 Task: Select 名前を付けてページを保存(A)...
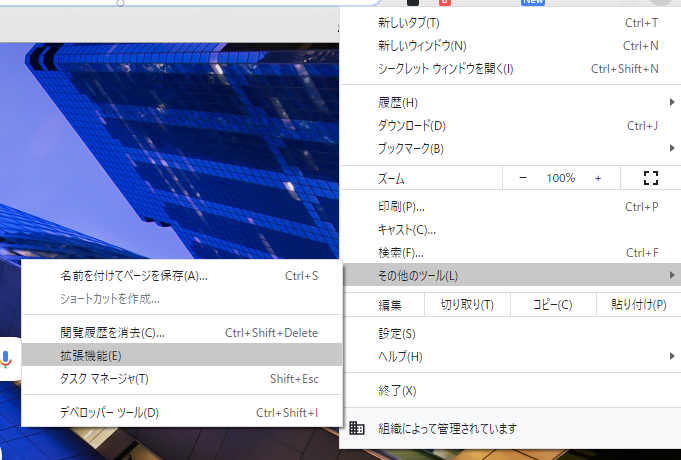click(182, 276)
